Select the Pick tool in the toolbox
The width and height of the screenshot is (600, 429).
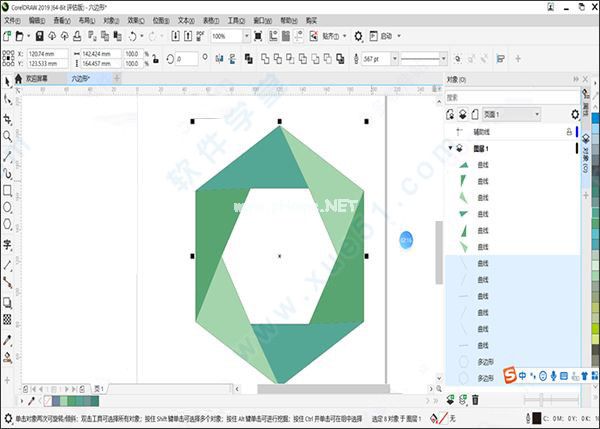click(7, 80)
